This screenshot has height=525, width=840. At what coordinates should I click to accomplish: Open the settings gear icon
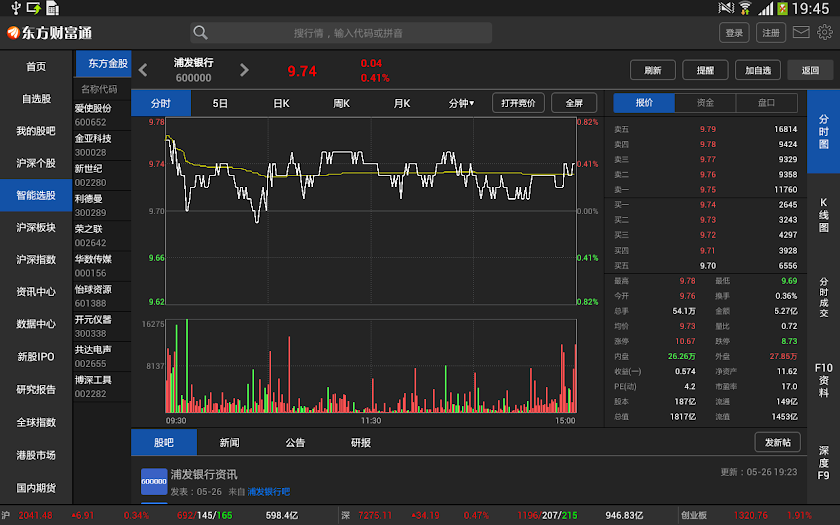(x=824, y=32)
